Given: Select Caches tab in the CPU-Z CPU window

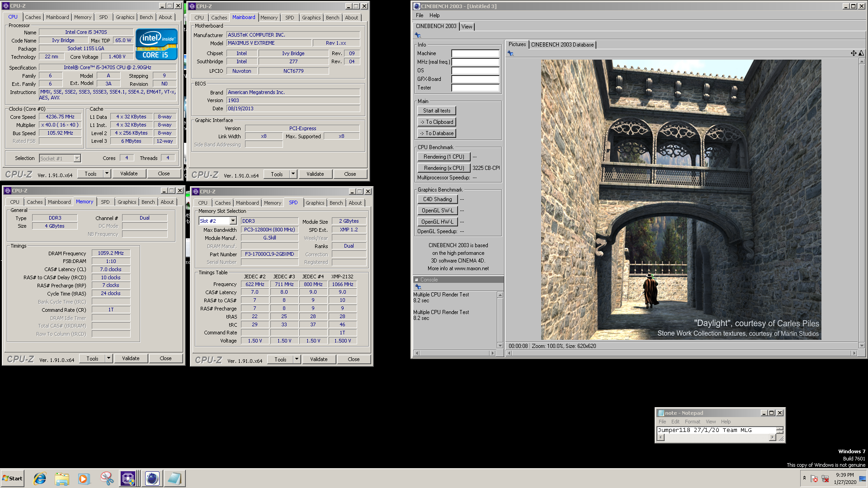Looking at the screenshot, I should [x=33, y=17].
